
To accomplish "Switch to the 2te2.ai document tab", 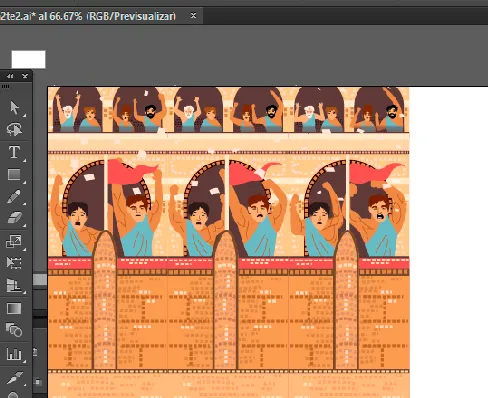I will [x=88, y=16].
